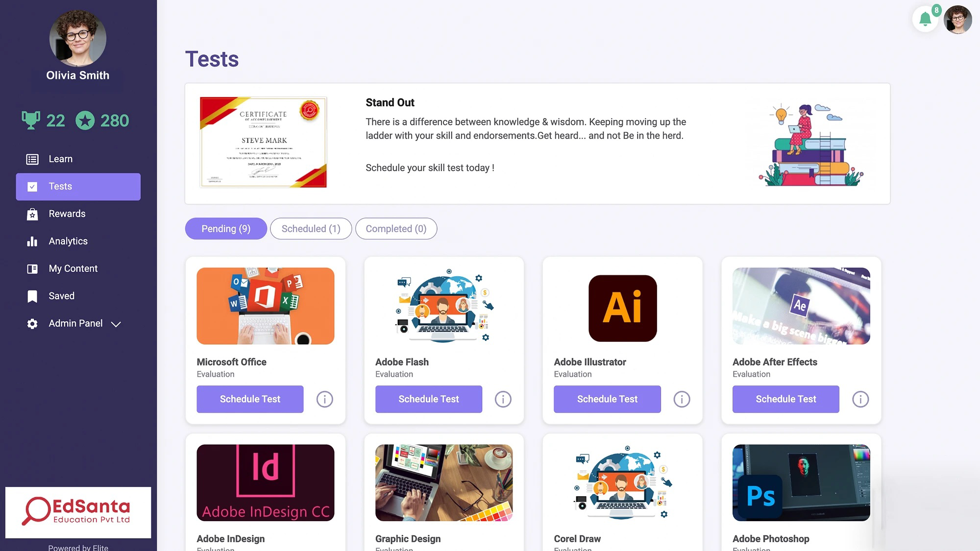Open the Saved section icon
980x551 pixels.
pyautogui.click(x=31, y=296)
